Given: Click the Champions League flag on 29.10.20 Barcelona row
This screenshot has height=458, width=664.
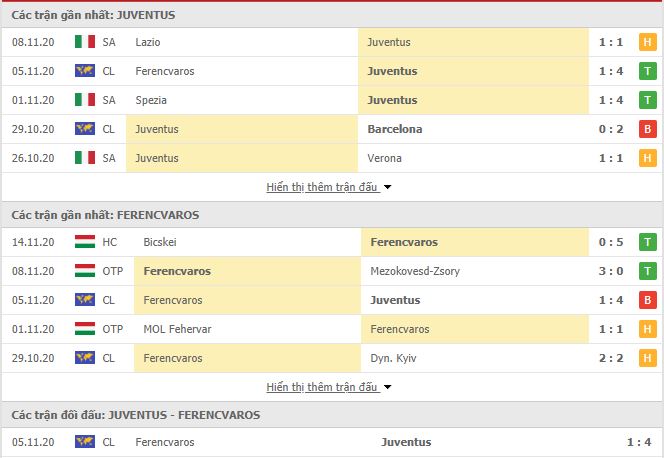Looking at the screenshot, I should (x=85, y=129).
